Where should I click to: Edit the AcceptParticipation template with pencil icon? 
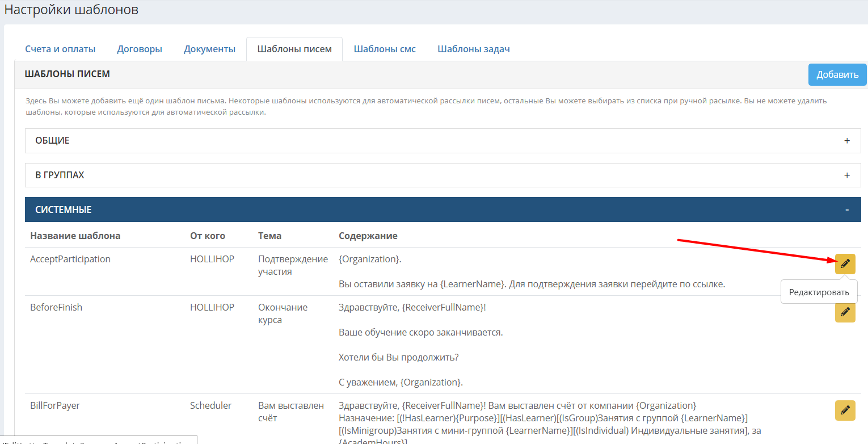[x=845, y=264]
